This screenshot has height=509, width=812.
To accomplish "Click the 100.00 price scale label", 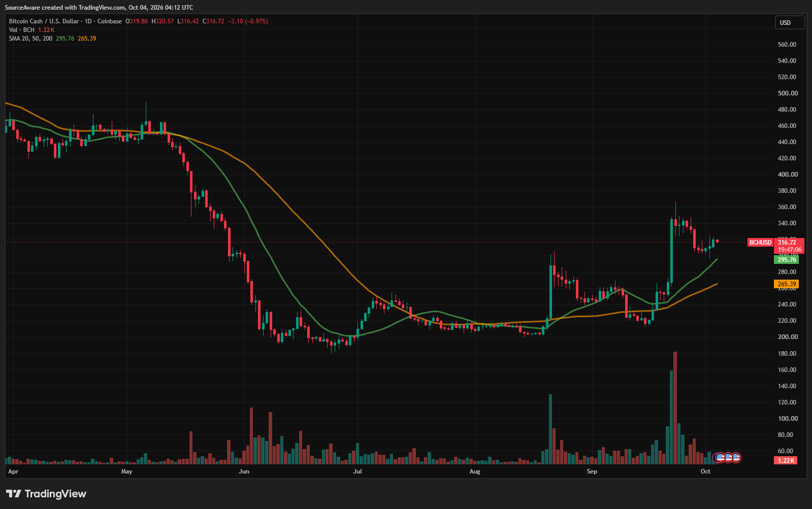I will [788, 419].
